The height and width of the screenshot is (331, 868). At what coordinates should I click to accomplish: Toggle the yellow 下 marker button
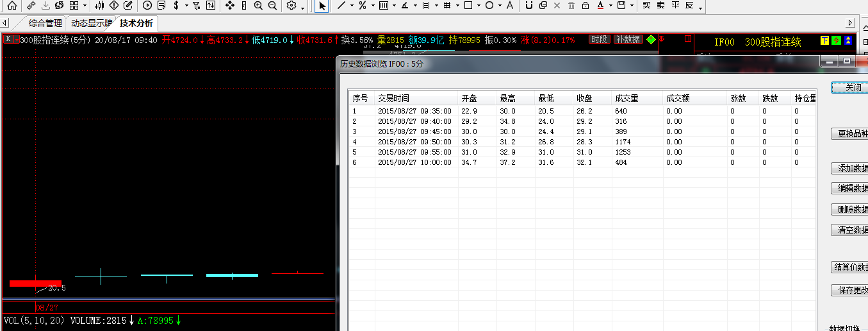(x=824, y=41)
